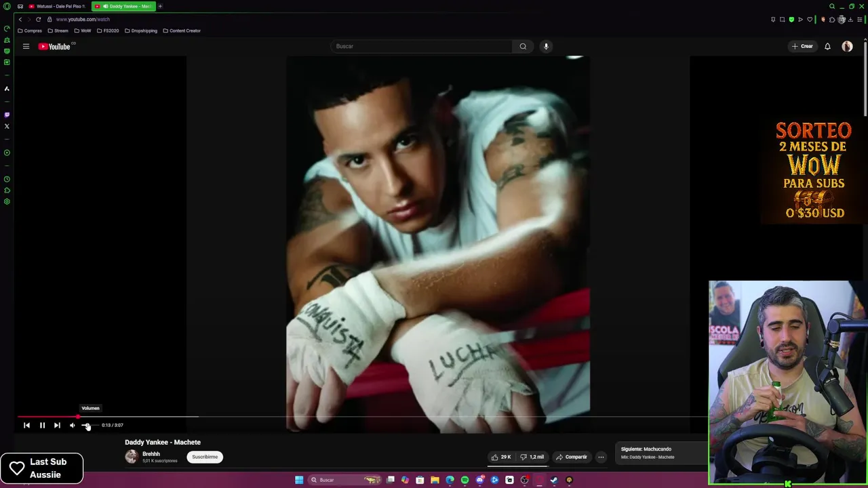This screenshot has height=488, width=868.
Task: Open the extensions puzzle-piece icon
Action: tap(832, 20)
